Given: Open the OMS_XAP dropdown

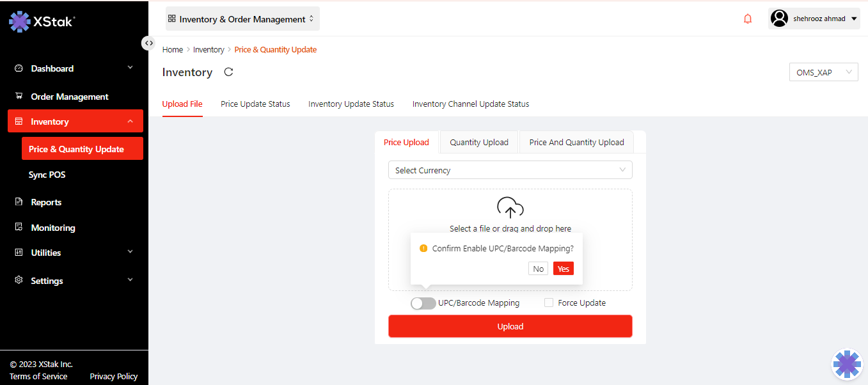Looking at the screenshot, I should point(823,72).
